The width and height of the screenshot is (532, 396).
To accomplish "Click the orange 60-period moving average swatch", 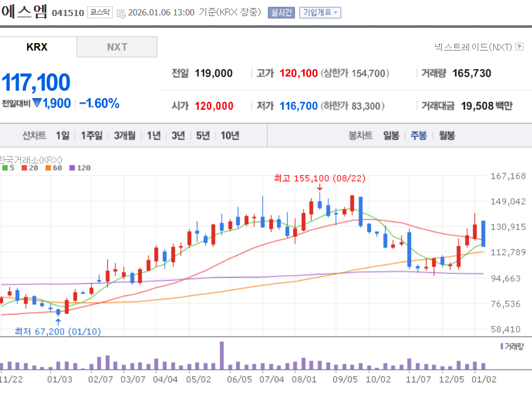I will click(48, 168).
